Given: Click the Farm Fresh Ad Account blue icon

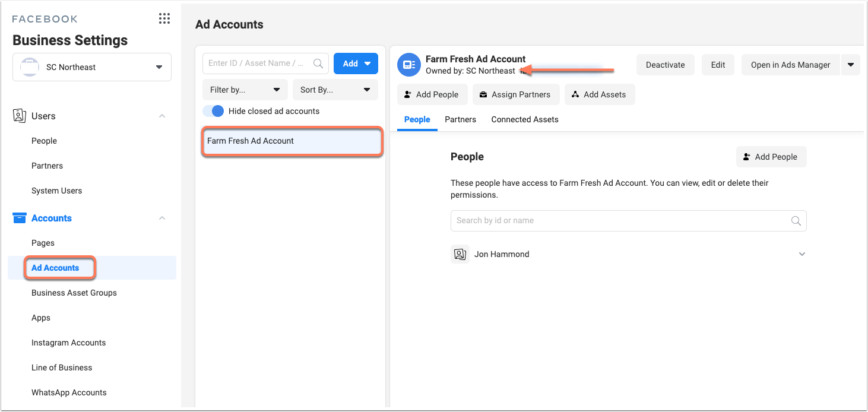Looking at the screenshot, I should [408, 65].
